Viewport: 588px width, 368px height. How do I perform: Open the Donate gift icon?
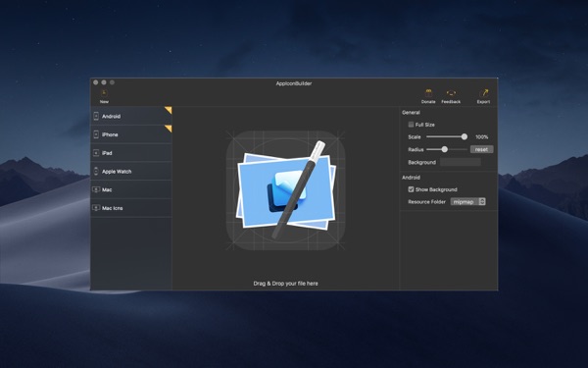coord(428,93)
